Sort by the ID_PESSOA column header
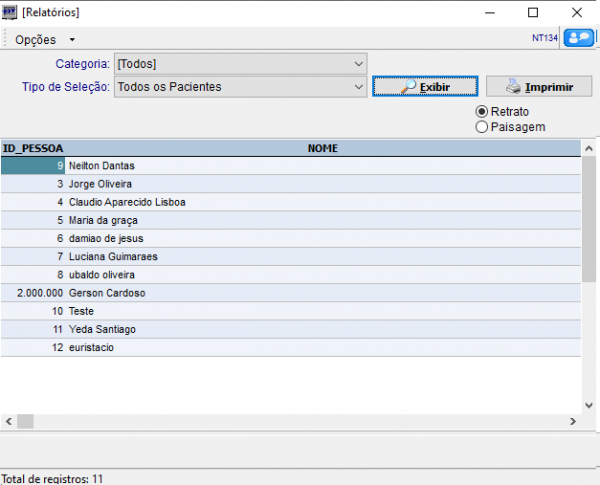 (33, 148)
